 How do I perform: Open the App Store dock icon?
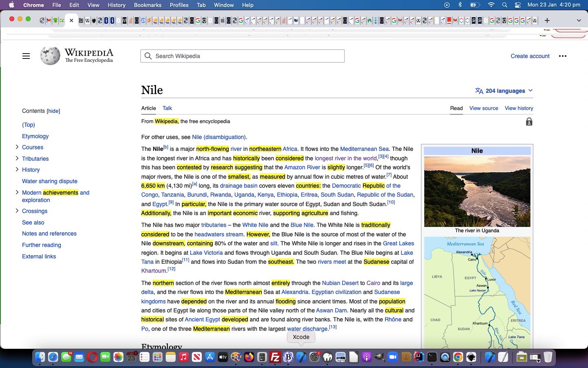click(x=210, y=357)
